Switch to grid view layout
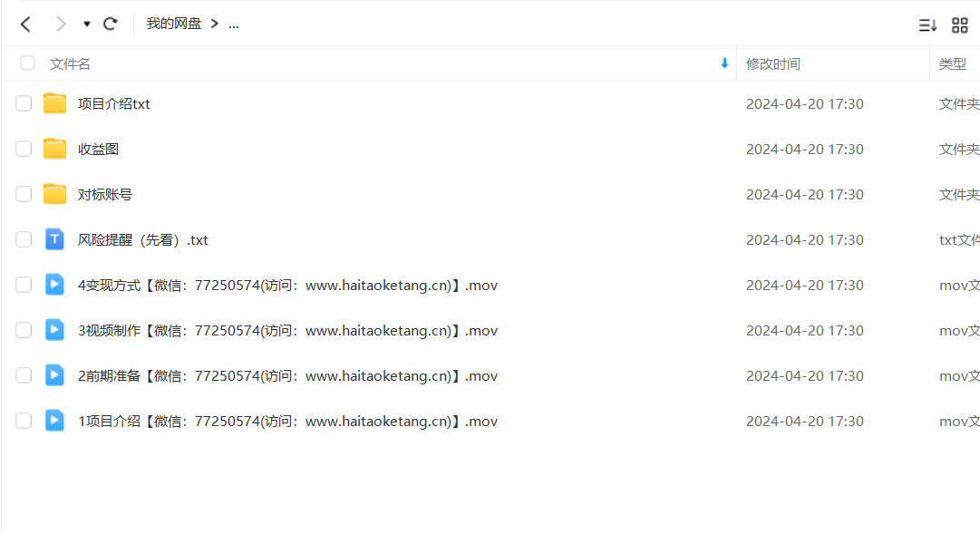 tap(959, 25)
